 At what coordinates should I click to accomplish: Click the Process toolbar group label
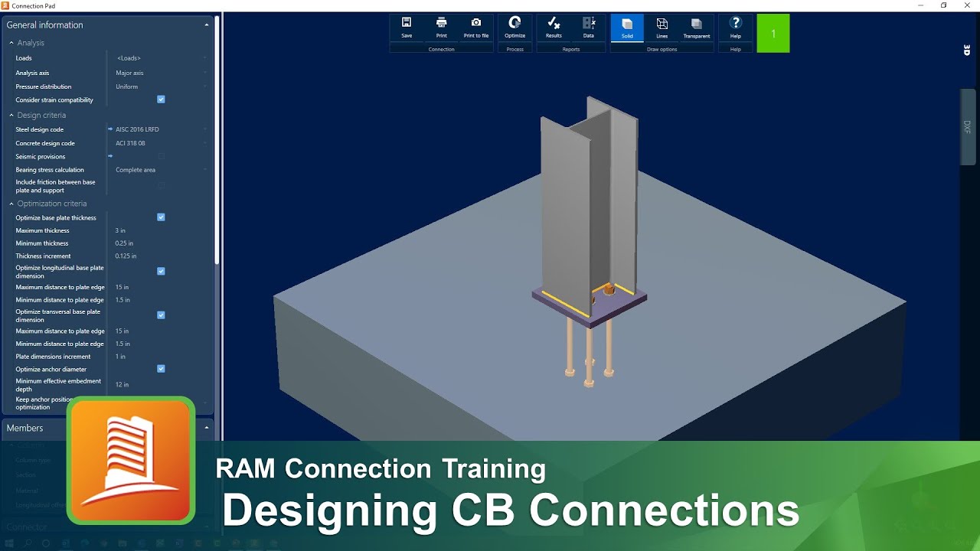(515, 49)
